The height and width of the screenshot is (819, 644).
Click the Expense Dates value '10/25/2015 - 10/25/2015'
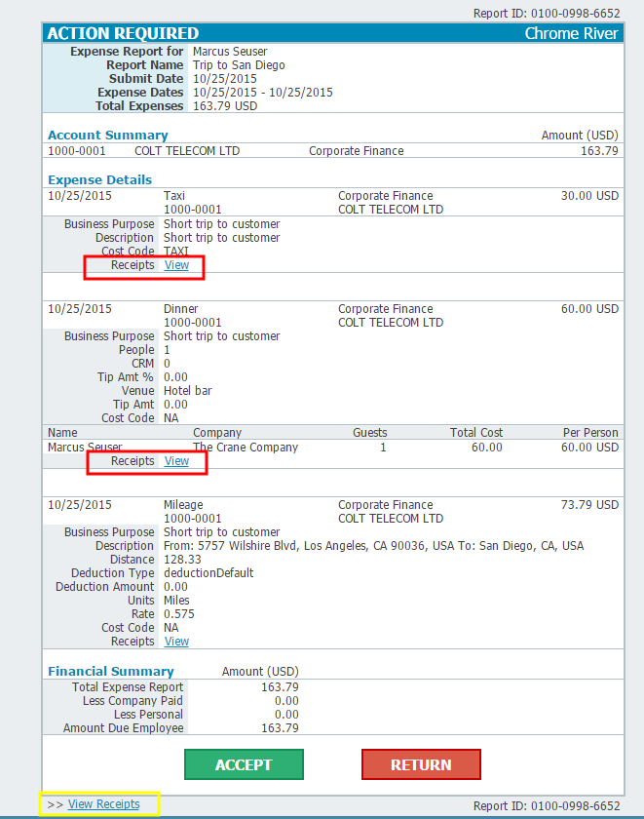[263, 93]
